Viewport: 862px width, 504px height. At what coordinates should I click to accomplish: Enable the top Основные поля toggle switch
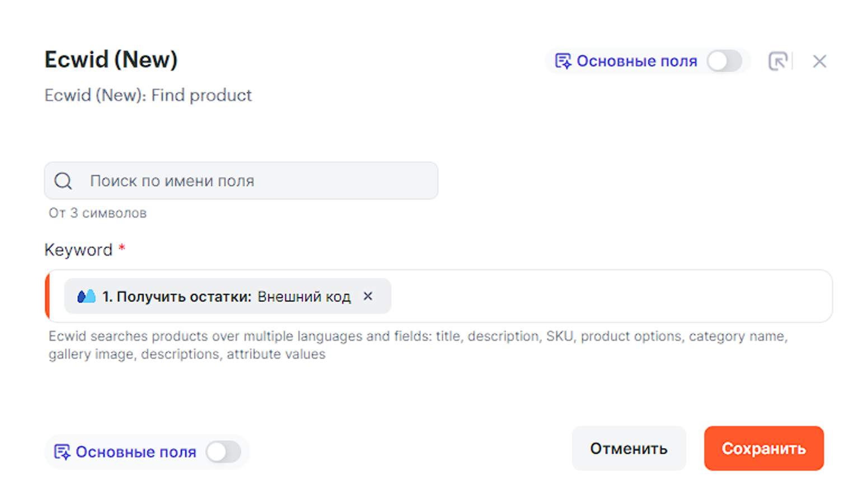[724, 61]
